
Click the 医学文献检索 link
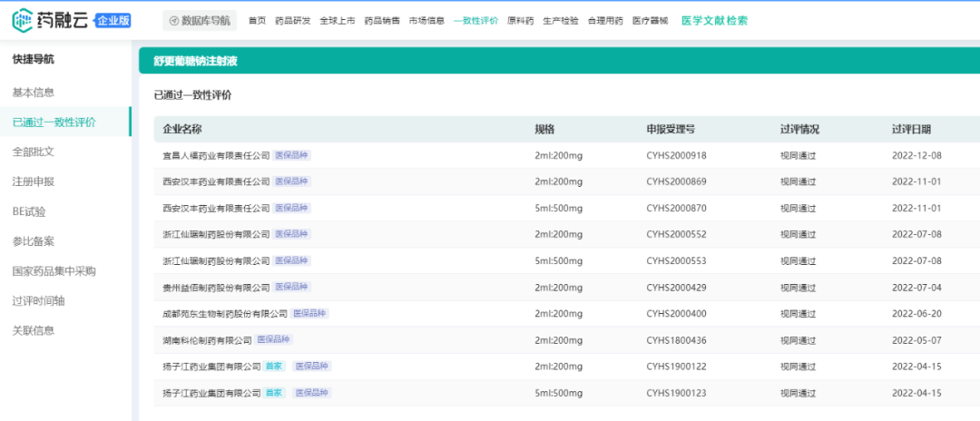(714, 20)
